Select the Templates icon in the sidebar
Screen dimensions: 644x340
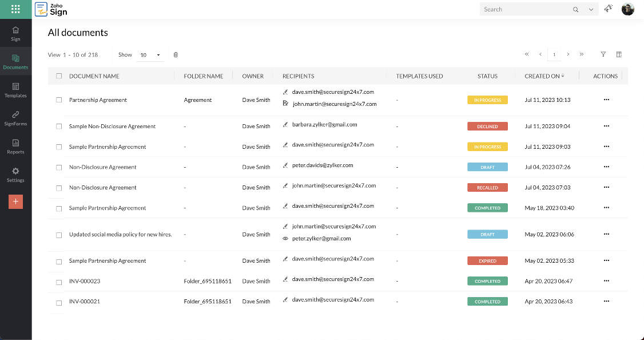pos(15,90)
